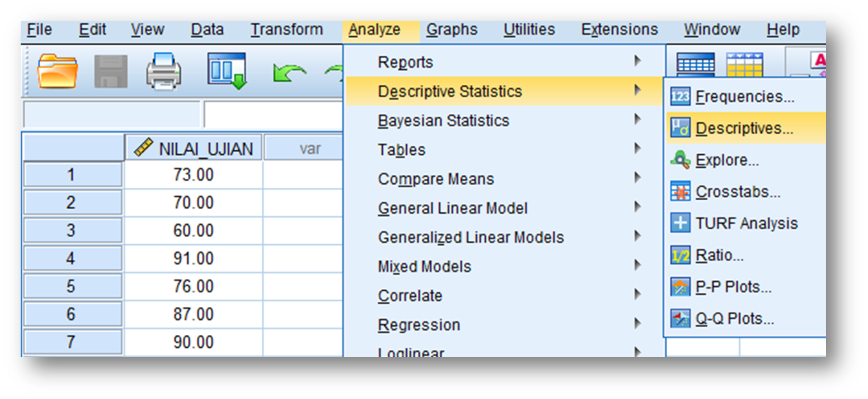Open the Transform menu
The width and height of the screenshot is (868, 399).
click(287, 30)
